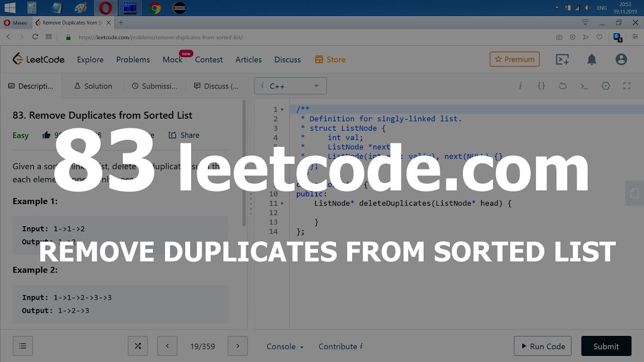Click the ENG language indicator in tray
Viewport: 644px width, 362px height.
coord(602,8)
